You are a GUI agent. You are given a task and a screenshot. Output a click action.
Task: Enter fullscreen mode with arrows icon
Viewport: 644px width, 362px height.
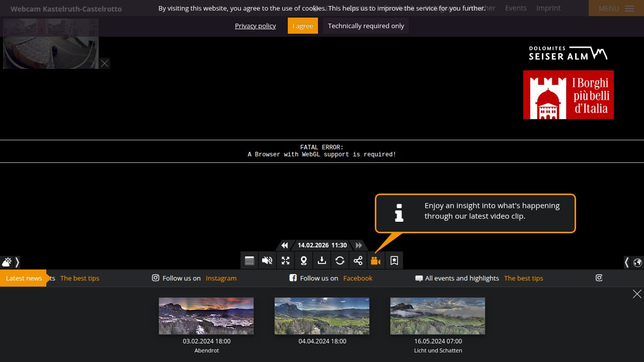click(x=286, y=260)
